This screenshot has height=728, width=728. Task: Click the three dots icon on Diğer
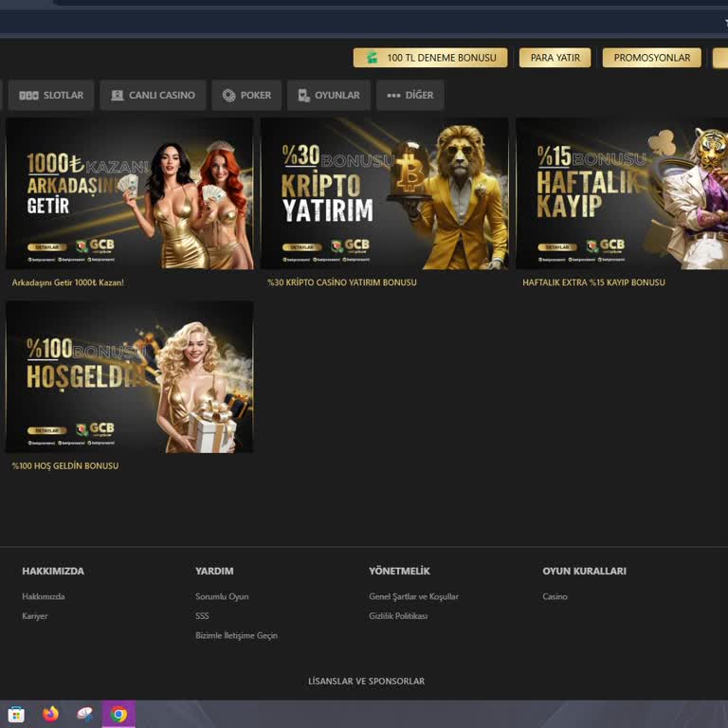[393, 95]
